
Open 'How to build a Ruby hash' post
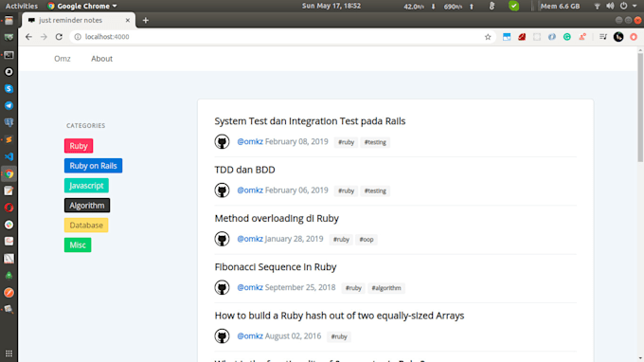(339, 316)
